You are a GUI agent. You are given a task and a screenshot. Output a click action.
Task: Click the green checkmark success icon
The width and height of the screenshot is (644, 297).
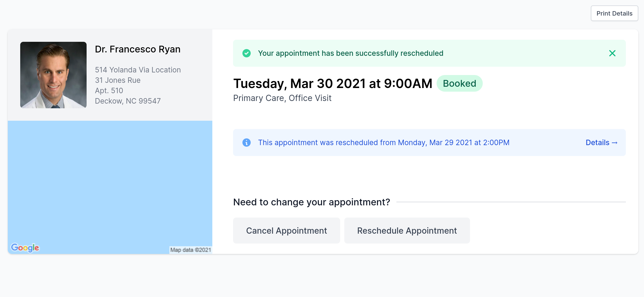tap(246, 53)
